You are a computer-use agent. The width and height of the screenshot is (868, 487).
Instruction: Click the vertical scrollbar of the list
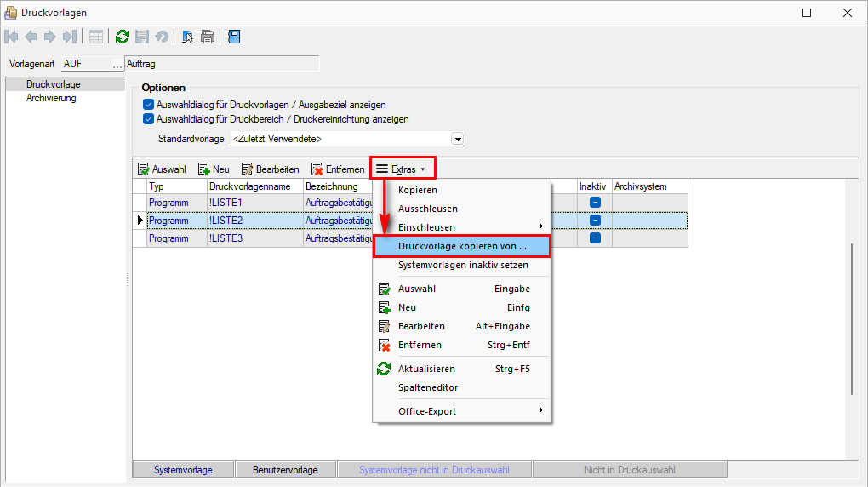click(x=852, y=319)
